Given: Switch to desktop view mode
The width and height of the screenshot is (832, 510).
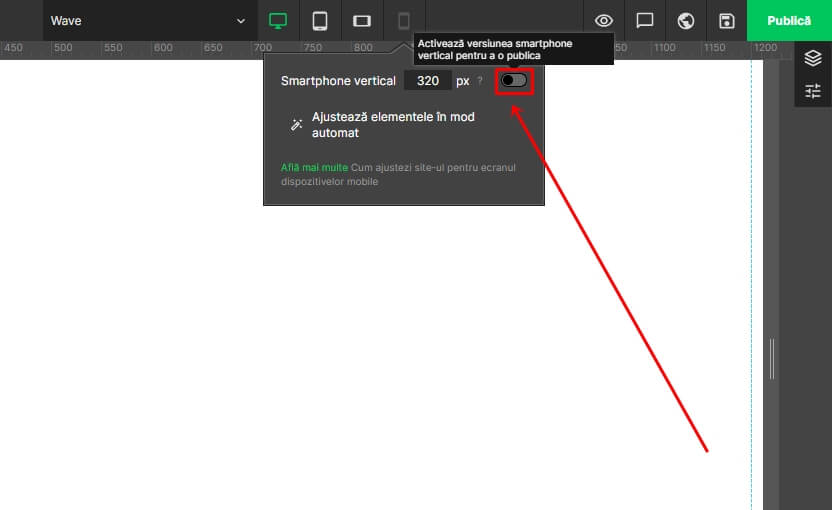Looking at the screenshot, I should (278, 21).
